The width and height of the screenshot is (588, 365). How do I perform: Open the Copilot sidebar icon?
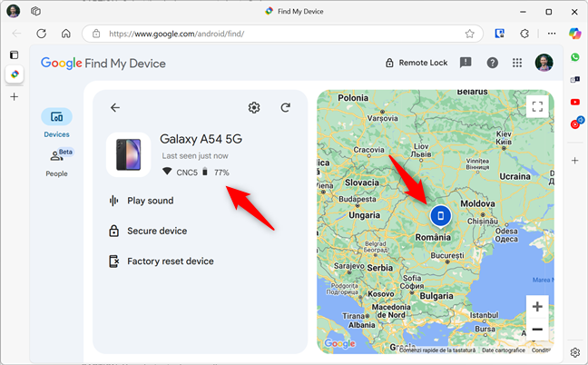(x=575, y=34)
